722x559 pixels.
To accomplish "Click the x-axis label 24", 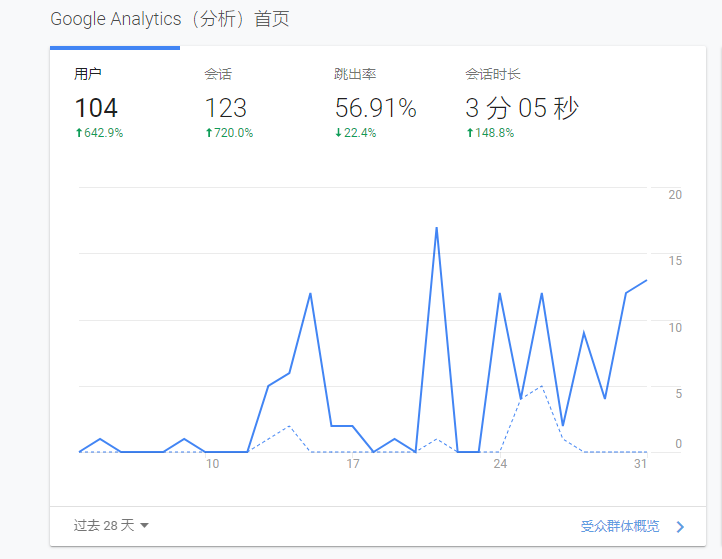I will pyautogui.click(x=500, y=464).
